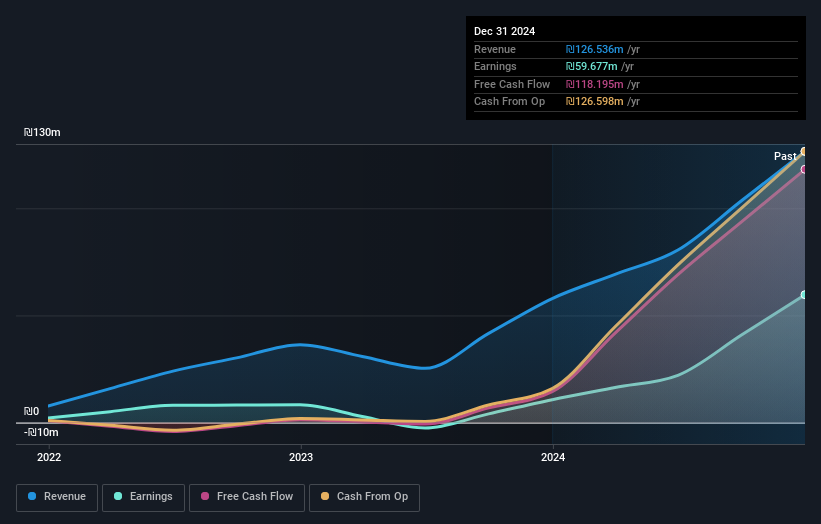This screenshot has width=821, height=524.
Task: Click the Revenue label in tooltip
Action: pos(495,49)
